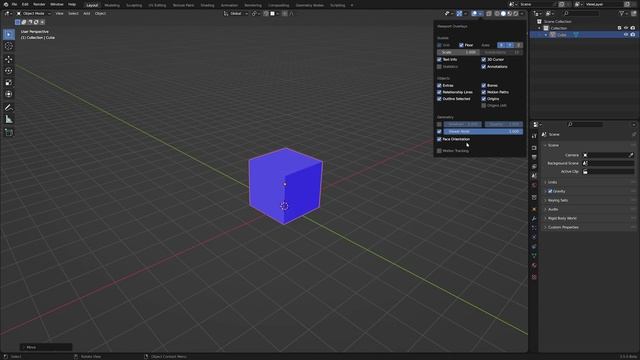
Task: Toggle the Annotations checkbox
Action: click(484, 67)
